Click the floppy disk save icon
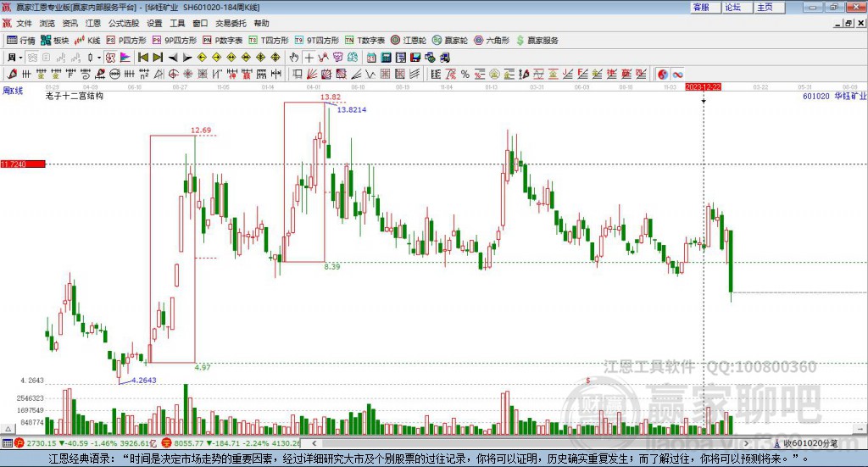 click(x=415, y=58)
